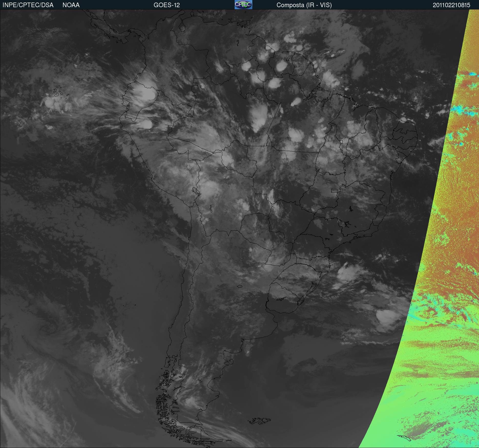The image size is (479, 448).
Task: Select the GOES-12 satellite label
Action: click(x=167, y=5)
